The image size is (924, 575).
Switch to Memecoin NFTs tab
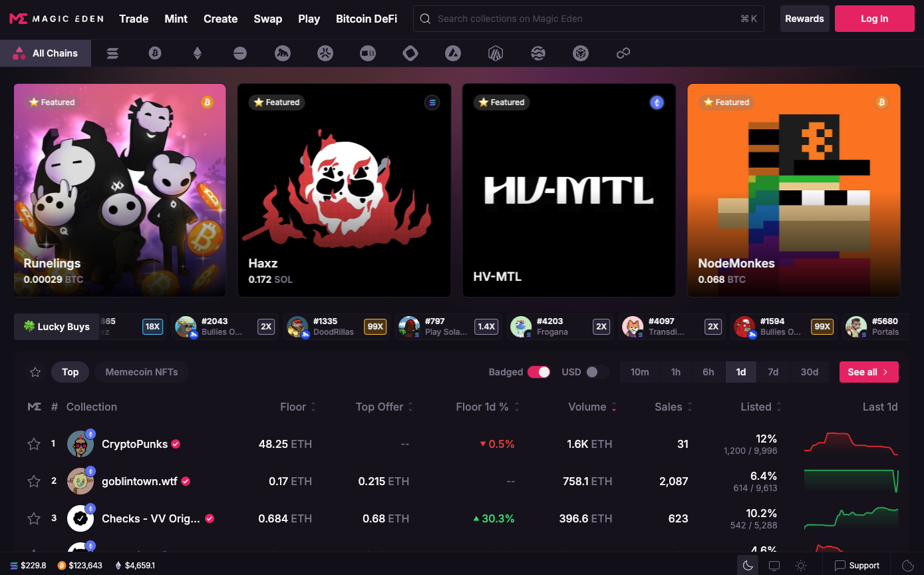point(142,372)
